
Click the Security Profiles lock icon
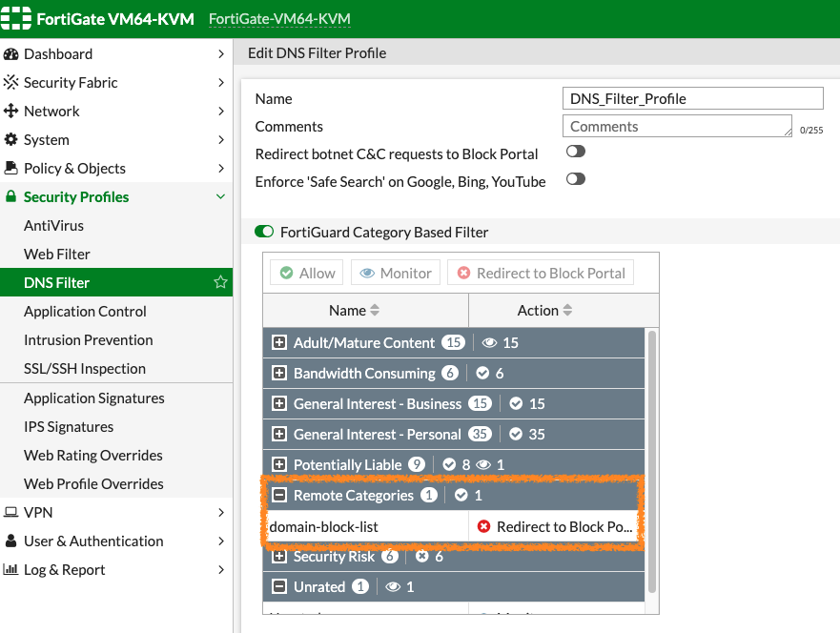[10, 196]
